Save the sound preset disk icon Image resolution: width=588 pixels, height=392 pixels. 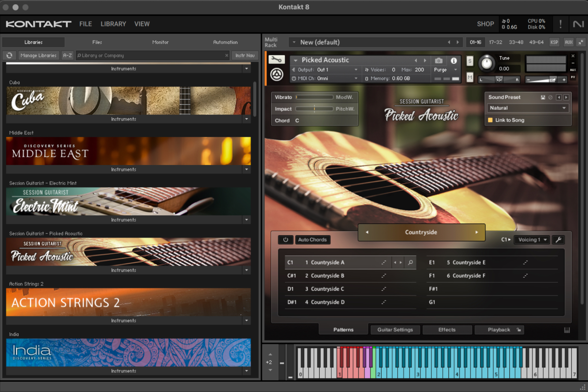(x=543, y=97)
